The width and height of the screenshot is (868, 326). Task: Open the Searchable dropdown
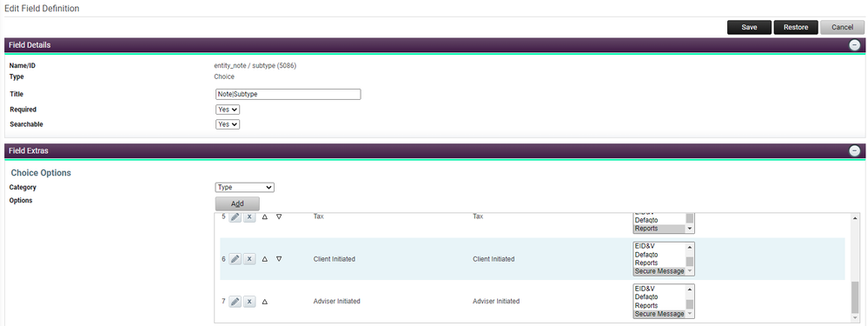pos(228,124)
